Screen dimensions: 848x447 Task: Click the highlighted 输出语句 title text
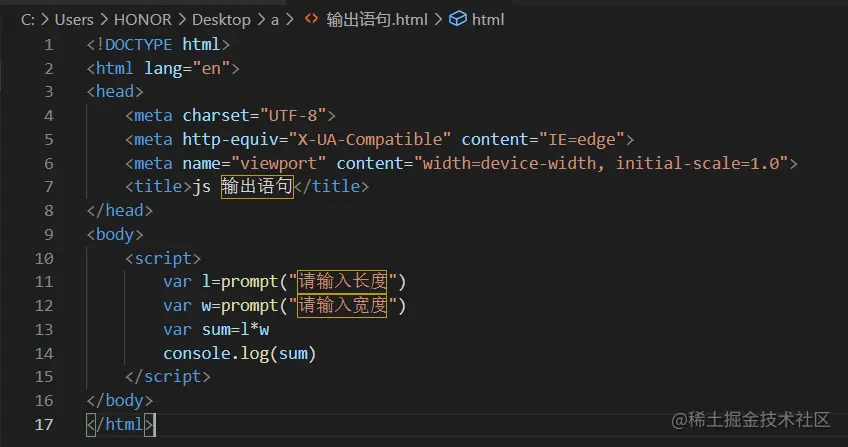[x=257, y=186]
